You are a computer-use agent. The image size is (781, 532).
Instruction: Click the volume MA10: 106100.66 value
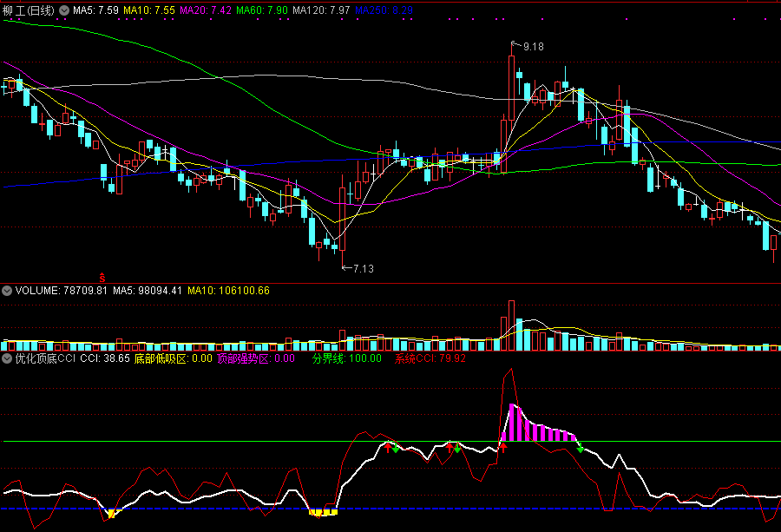(x=228, y=291)
